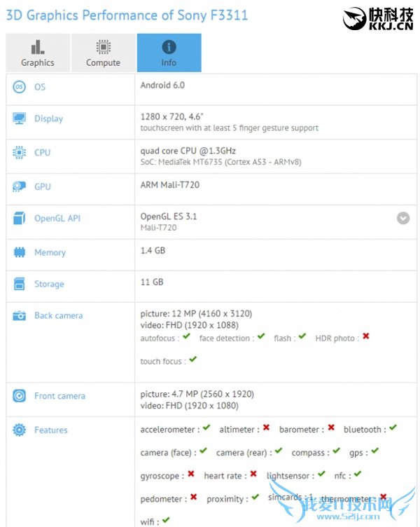The width and height of the screenshot is (420, 527).
Task: Click the SoC MediaTek MT6735 text
Action: pos(221,162)
